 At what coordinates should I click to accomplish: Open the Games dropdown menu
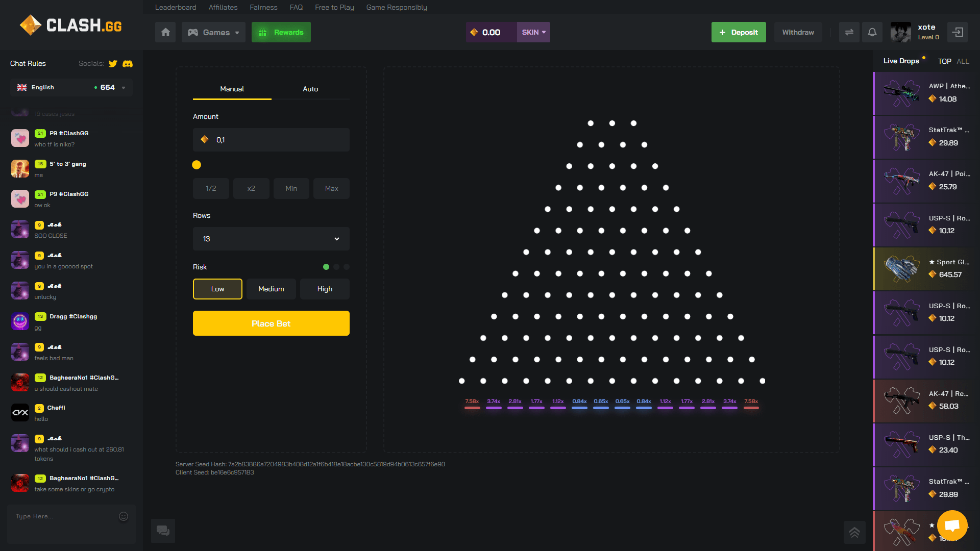pos(213,32)
